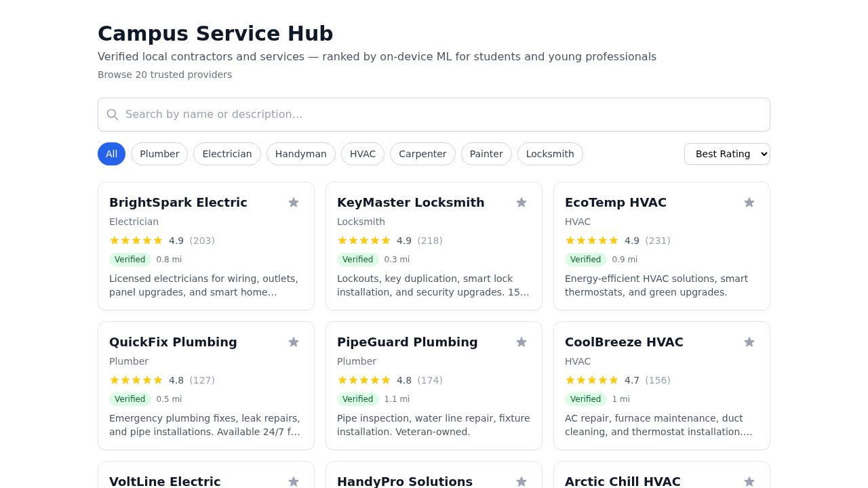Click PipeGuard Plumbing's Verified badge
This screenshot has height=488, width=868.
click(358, 399)
